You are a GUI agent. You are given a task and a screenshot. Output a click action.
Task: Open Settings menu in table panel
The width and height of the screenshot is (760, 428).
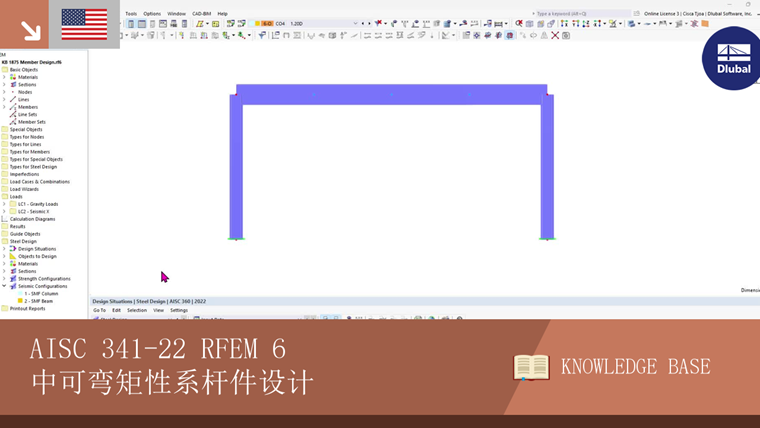(x=179, y=310)
